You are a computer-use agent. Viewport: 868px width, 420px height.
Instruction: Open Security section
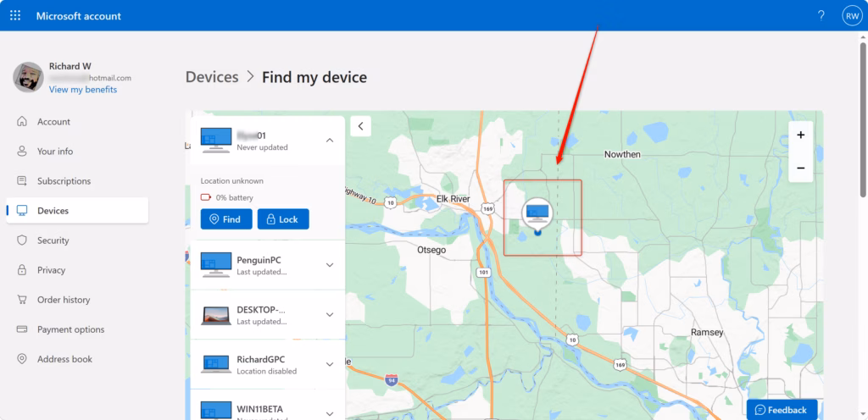(x=77, y=240)
